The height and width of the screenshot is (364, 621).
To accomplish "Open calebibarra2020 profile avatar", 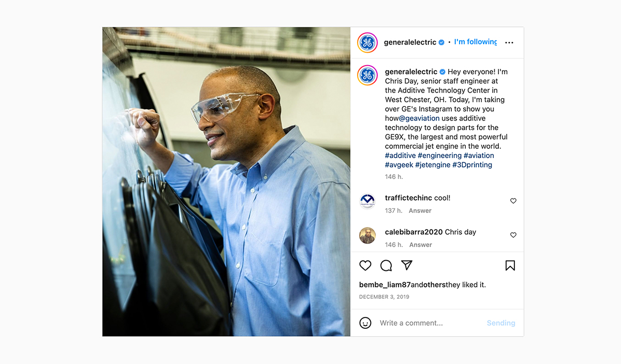I will 367,235.
